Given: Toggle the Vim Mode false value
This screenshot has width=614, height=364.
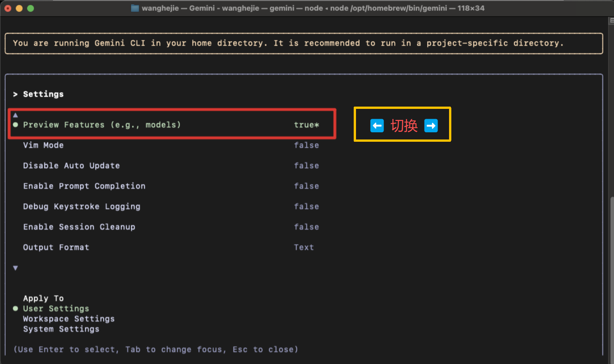Looking at the screenshot, I should click(306, 145).
